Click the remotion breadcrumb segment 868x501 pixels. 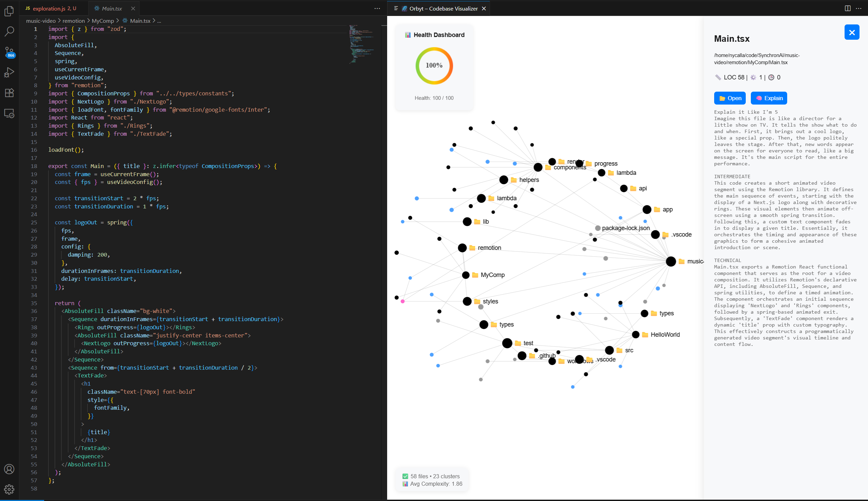point(73,21)
